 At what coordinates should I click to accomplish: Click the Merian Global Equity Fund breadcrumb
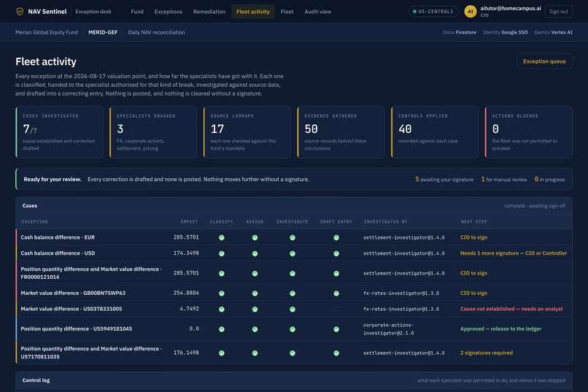[x=47, y=32]
